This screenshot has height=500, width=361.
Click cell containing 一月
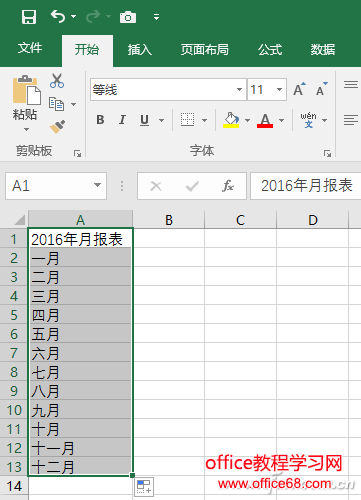pos(81,258)
